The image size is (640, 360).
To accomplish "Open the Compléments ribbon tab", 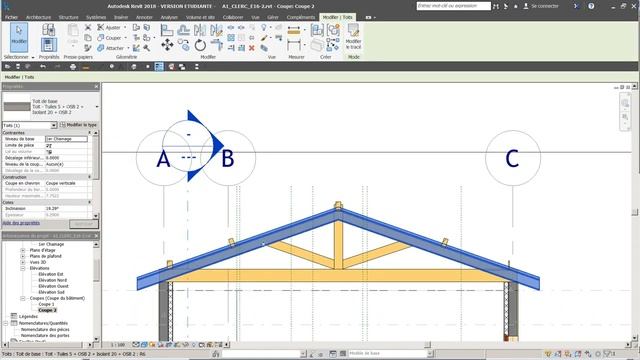I will tap(301, 17).
